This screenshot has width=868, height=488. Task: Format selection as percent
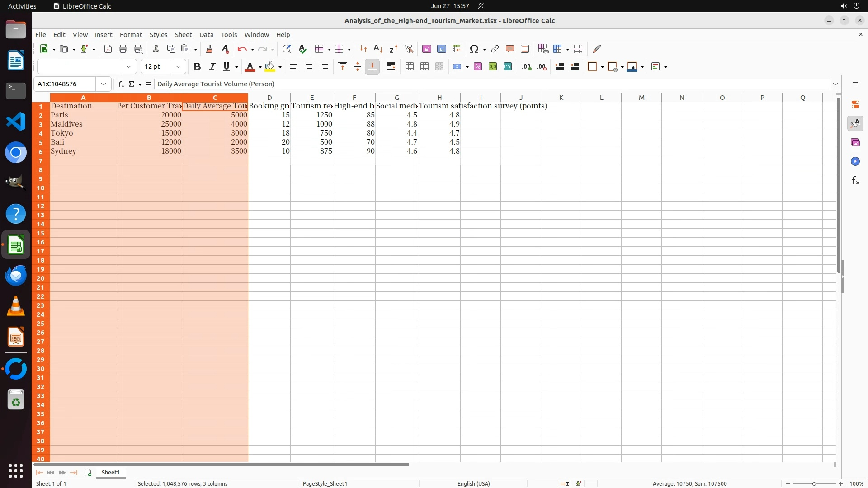click(x=477, y=67)
